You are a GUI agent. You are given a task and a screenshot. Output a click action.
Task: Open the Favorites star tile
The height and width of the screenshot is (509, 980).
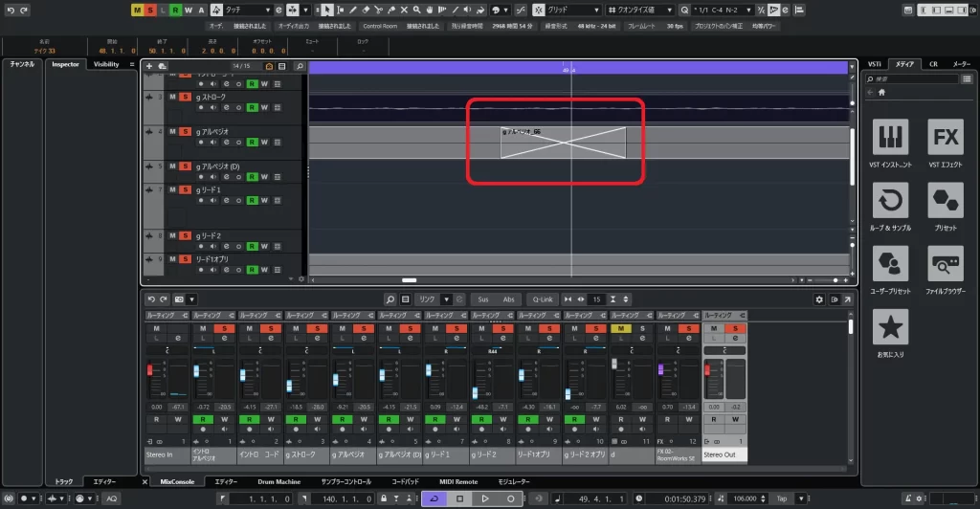(891, 328)
